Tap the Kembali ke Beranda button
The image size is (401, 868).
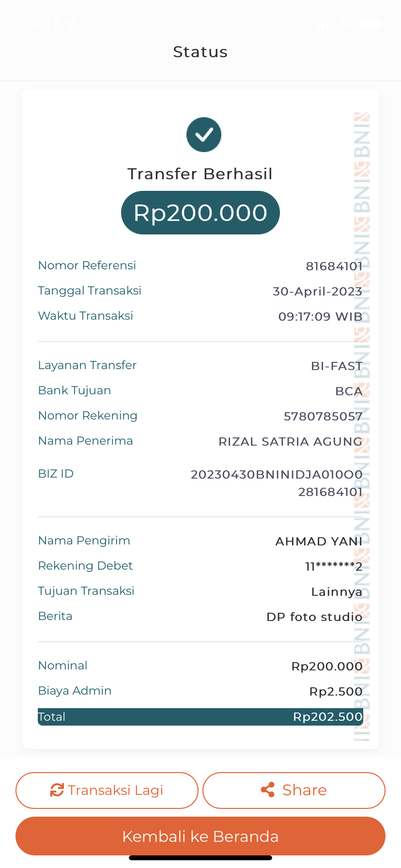point(200,837)
